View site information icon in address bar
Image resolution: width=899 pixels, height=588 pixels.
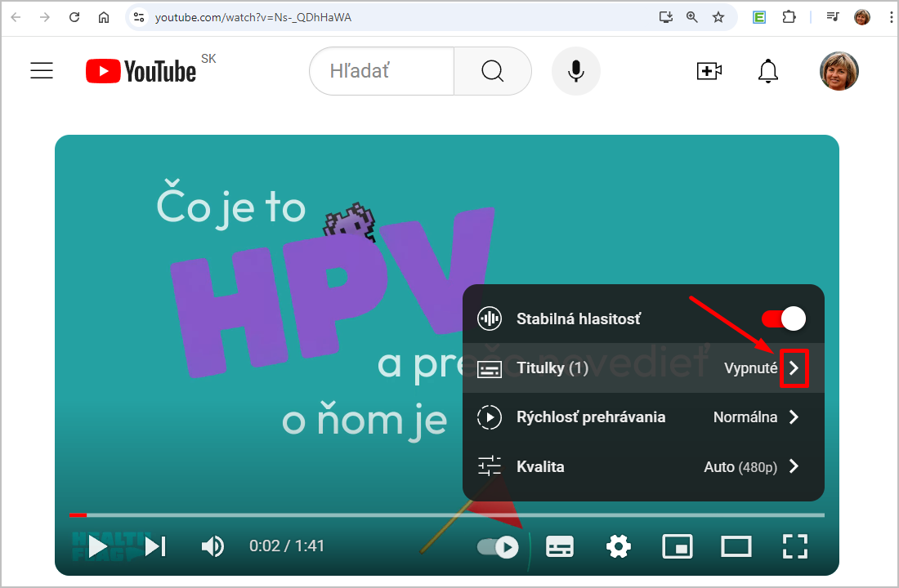(x=139, y=17)
